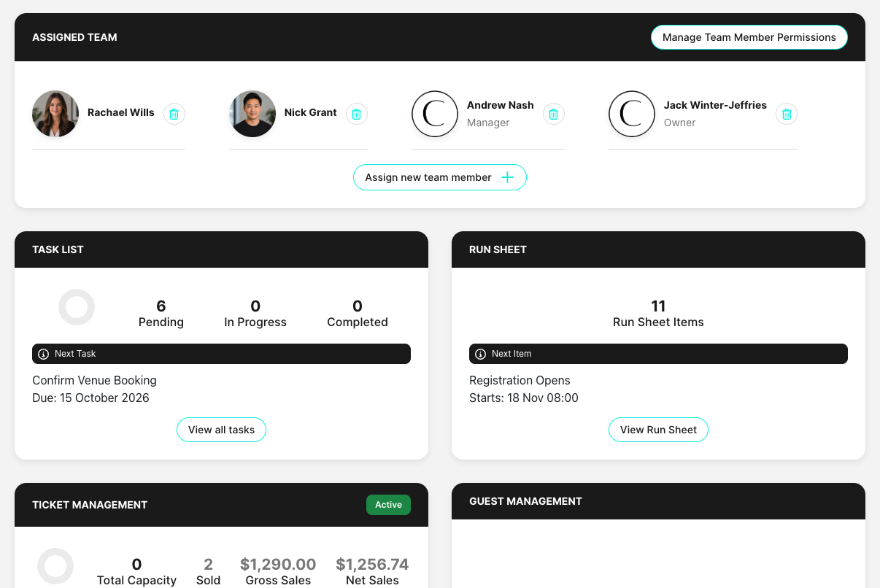Viewport: 880px width, 588px height.
Task: Click Confirm Venue Booking task
Action: click(x=94, y=380)
